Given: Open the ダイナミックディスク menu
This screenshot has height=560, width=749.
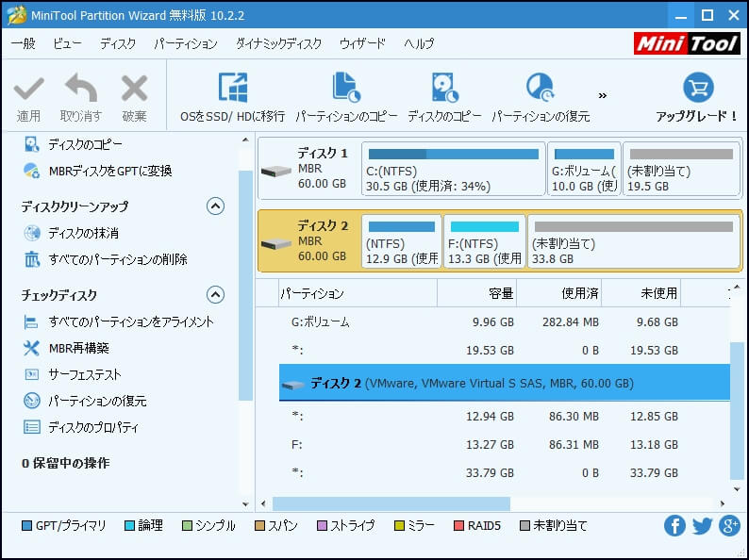Looking at the screenshot, I should (278, 43).
